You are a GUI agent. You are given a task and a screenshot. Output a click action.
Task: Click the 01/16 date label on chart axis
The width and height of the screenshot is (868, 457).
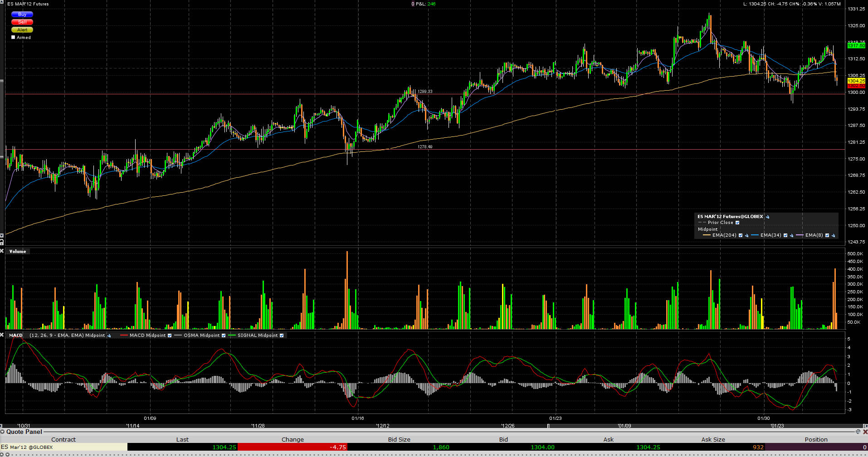(x=358, y=418)
